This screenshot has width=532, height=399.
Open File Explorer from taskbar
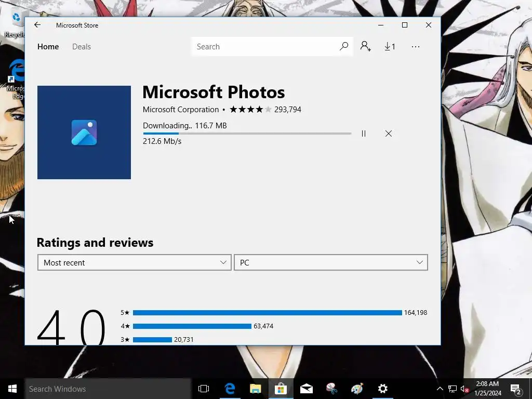point(255,389)
